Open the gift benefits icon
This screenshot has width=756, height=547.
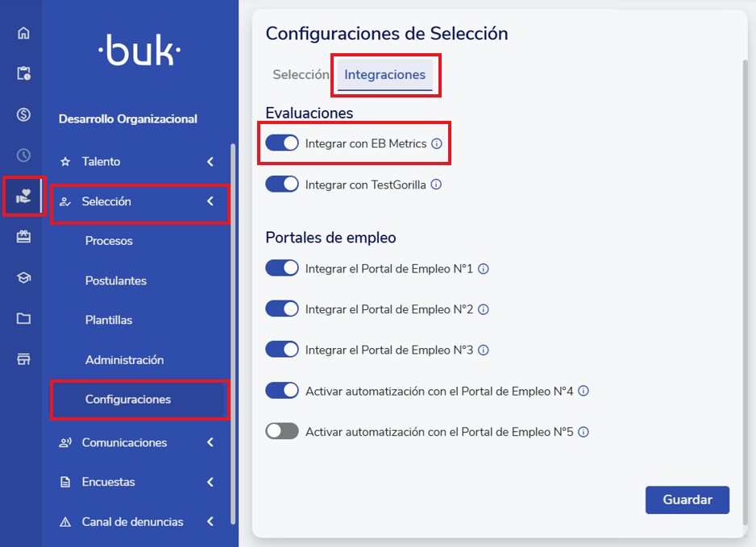pos(23,237)
